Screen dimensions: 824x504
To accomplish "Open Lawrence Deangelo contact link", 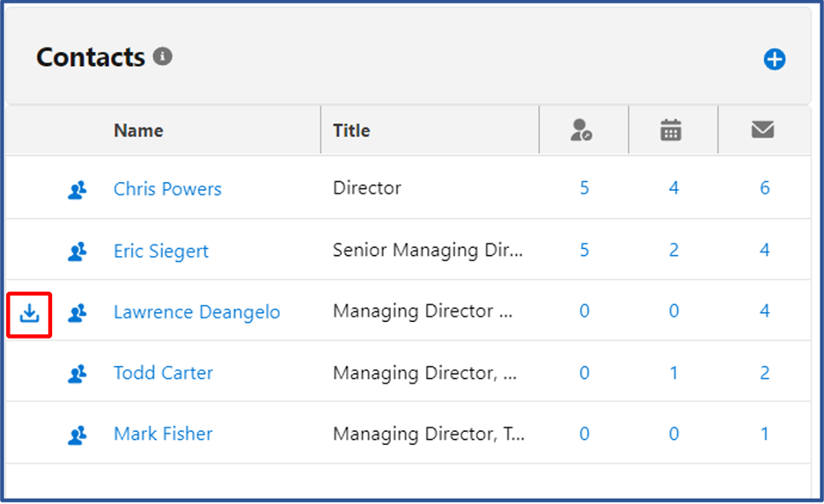I will (197, 312).
